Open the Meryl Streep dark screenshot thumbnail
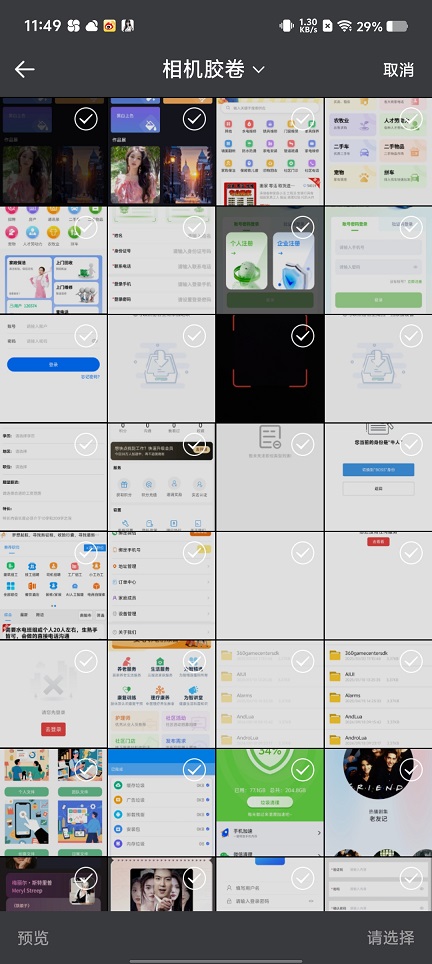Screen dimensions: 432x964 53,884
